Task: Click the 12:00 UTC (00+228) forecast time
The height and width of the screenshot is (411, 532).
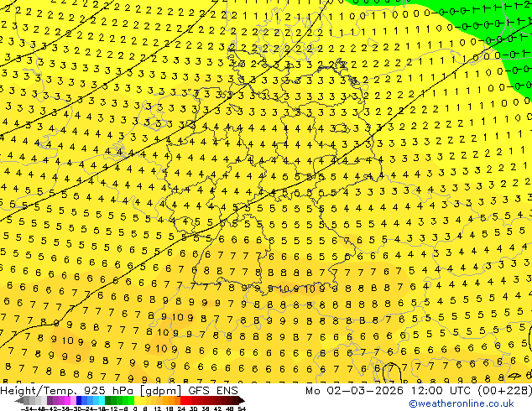Action: [x=471, y=391]
